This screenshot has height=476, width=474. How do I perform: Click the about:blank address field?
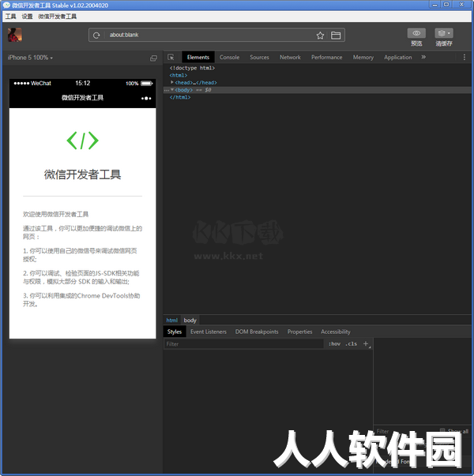tap(209, 35)
